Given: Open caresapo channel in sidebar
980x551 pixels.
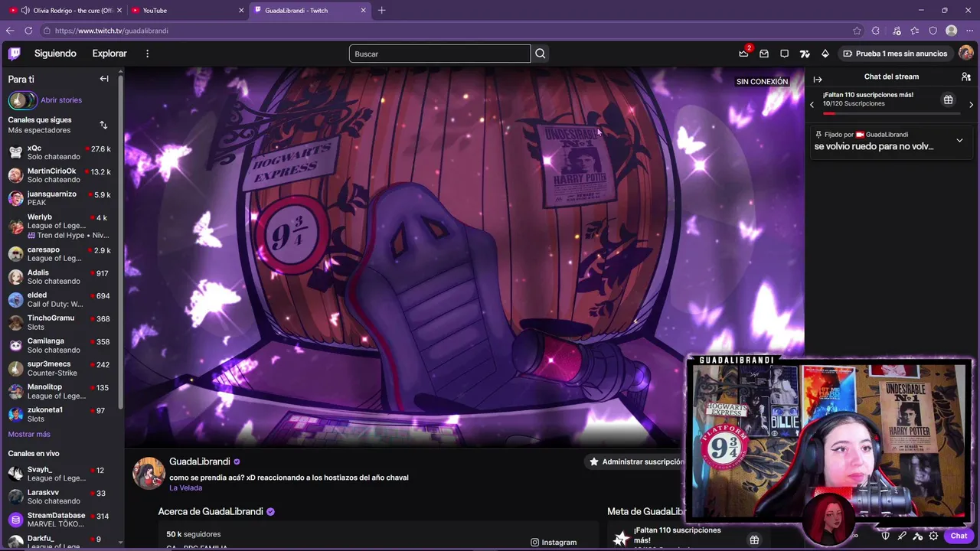Looking at the screenshot, I should pos(60,254).
